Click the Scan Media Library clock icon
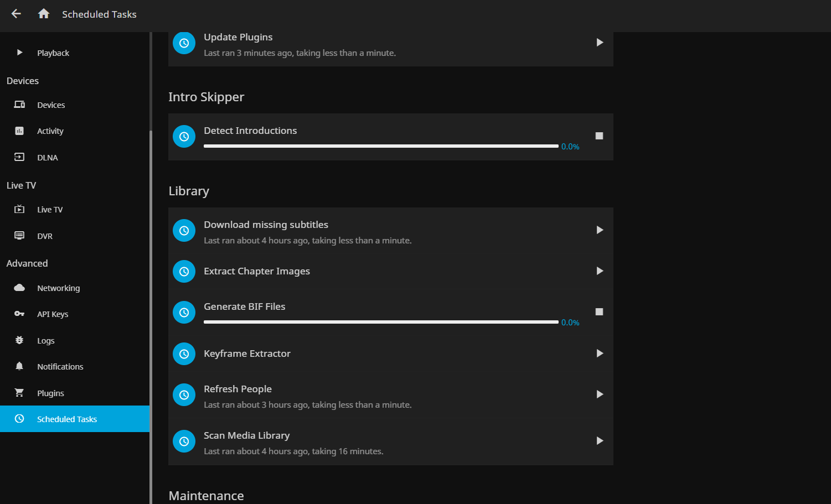The image size is (831, 504). click(x=184, y=441)
